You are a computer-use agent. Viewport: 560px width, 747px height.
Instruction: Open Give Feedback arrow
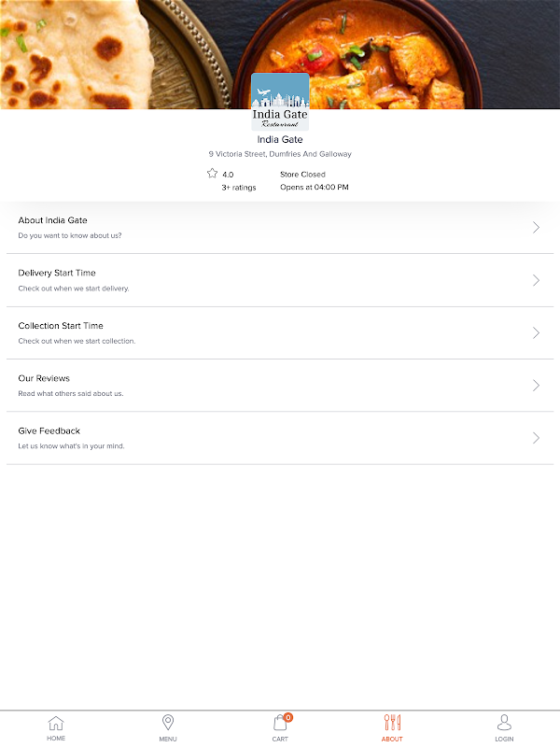(x=536, y=438)
